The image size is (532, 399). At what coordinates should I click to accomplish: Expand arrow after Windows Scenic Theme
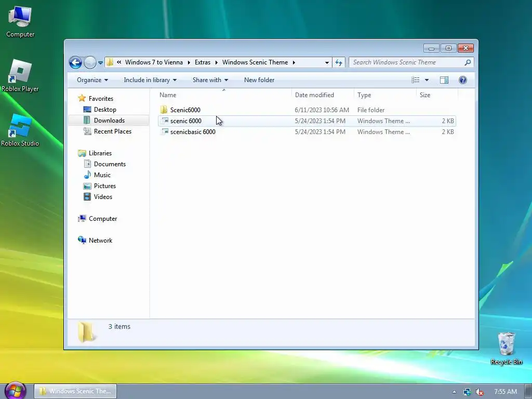tap(294, 62)
